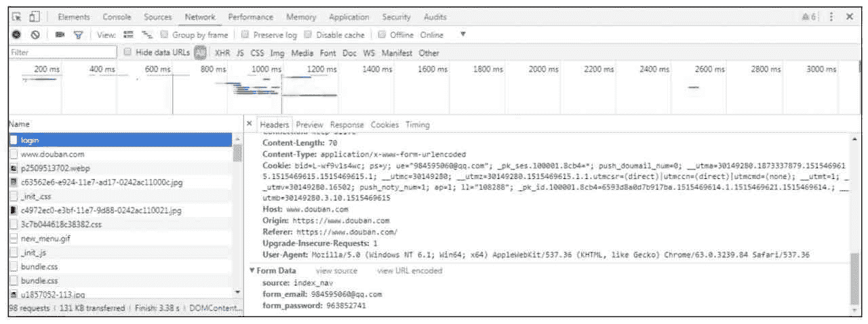Click scroll-down arrow of request list
The width and height of the screenshot is (868, 324).
[x=237, y=292]
